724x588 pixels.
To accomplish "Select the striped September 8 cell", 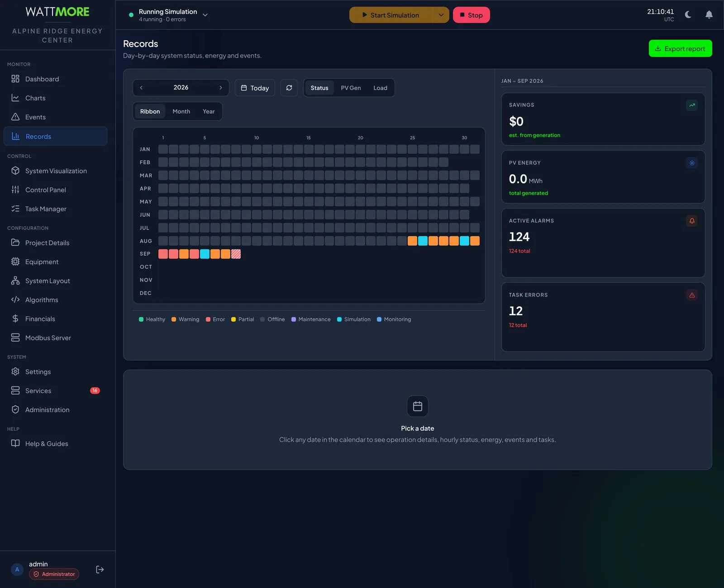I will 236,254.
